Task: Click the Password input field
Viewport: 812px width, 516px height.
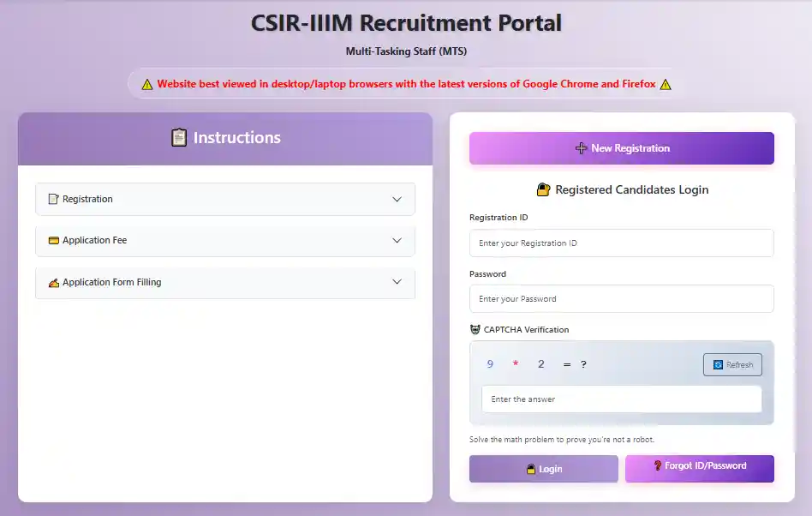Action: point(621,298)
